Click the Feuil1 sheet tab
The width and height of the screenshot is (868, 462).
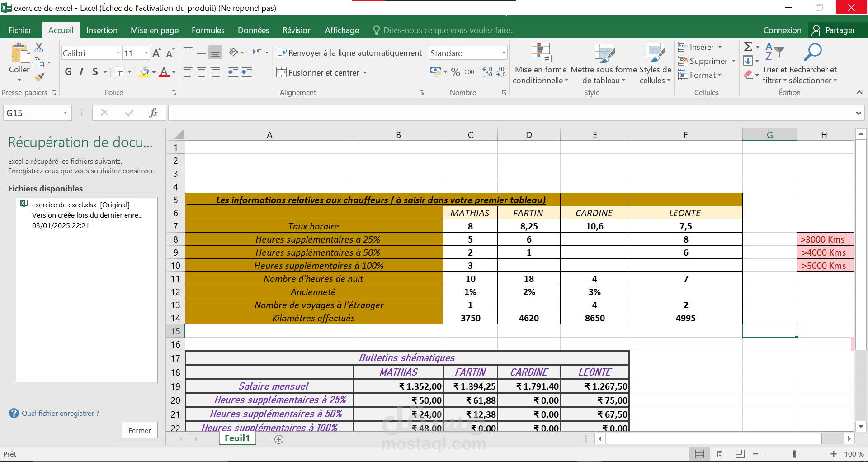point(237,438)
